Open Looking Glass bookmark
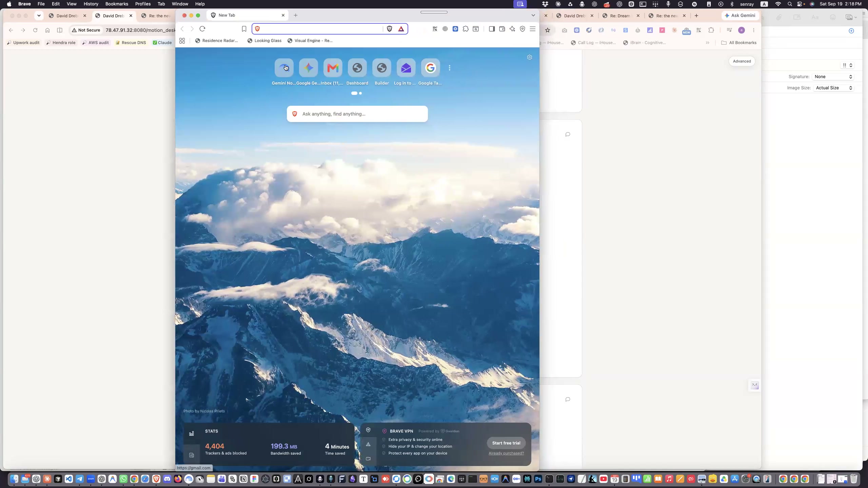This screenshot has width=868, height=488. [x=264, y=41]
